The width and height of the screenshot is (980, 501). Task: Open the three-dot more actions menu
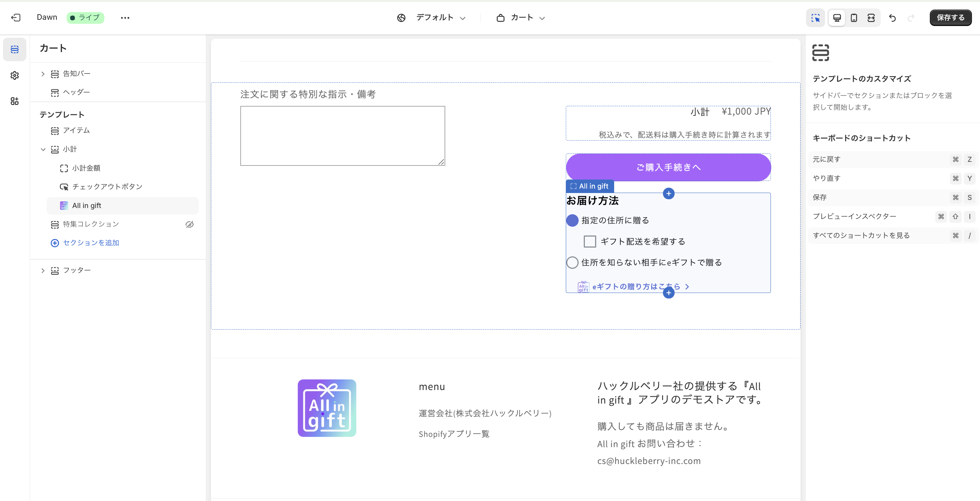[125, 18]
